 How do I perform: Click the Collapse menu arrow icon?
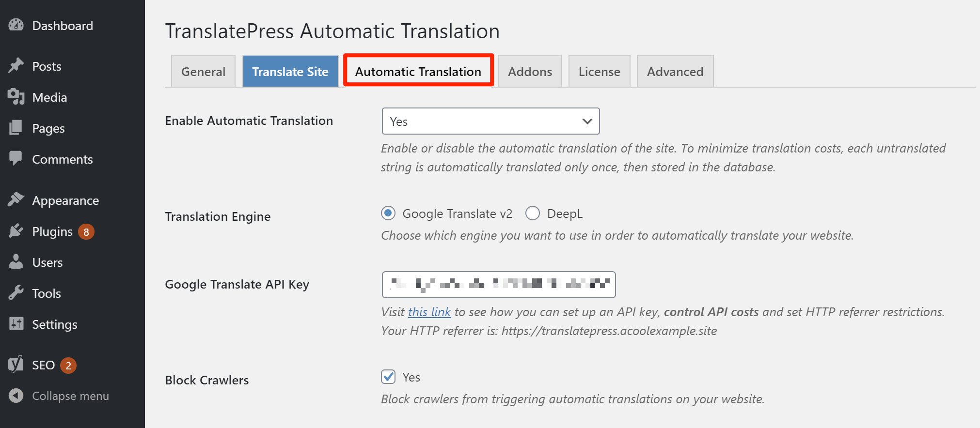pos(16,396)
